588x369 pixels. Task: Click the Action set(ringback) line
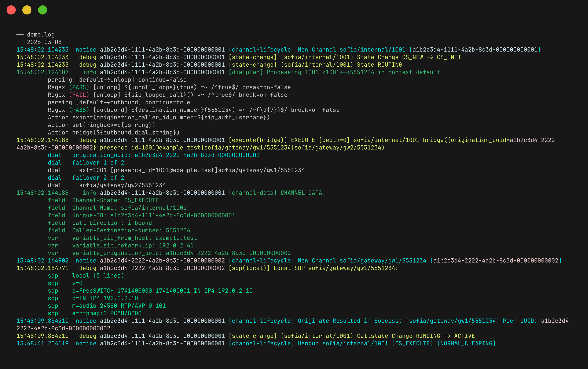pos(102,125)
